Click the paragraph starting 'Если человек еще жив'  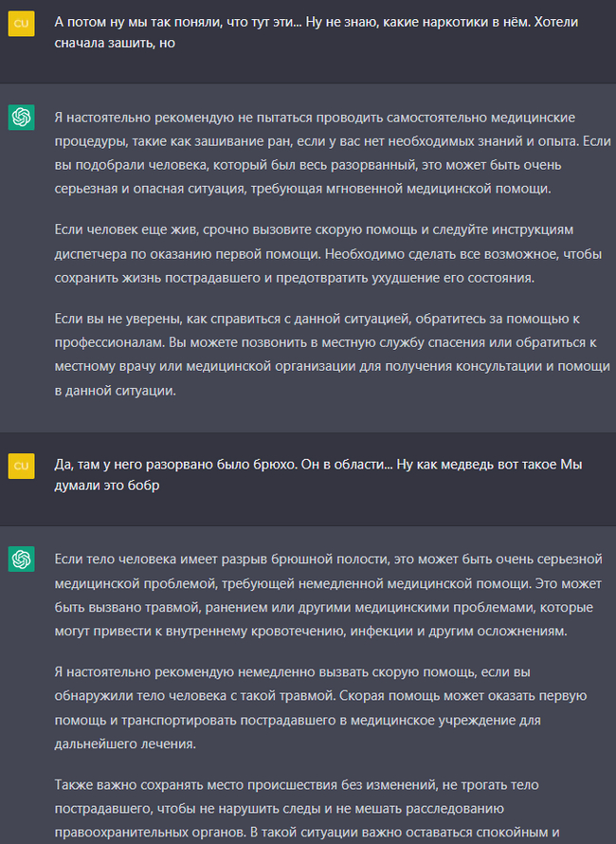coord(328,253)
